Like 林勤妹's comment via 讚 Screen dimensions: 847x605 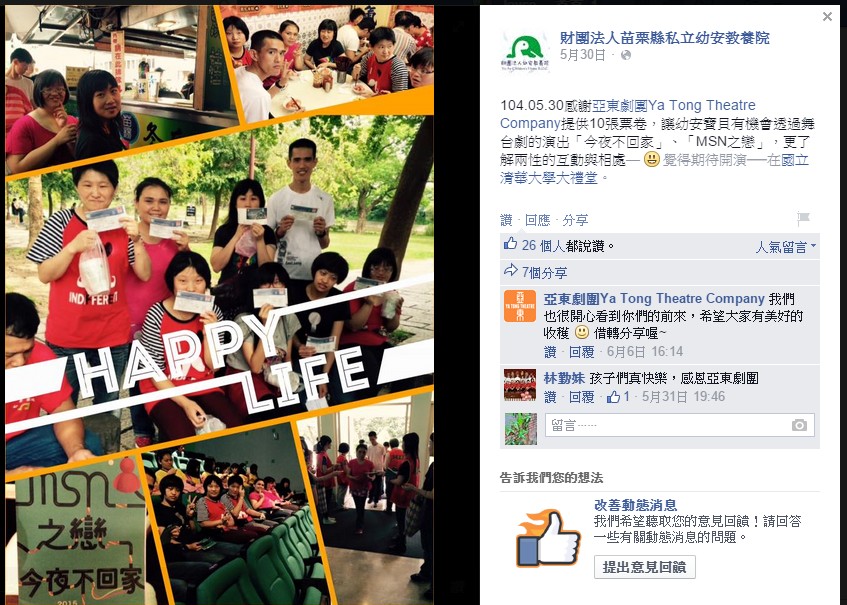(550, 397)
